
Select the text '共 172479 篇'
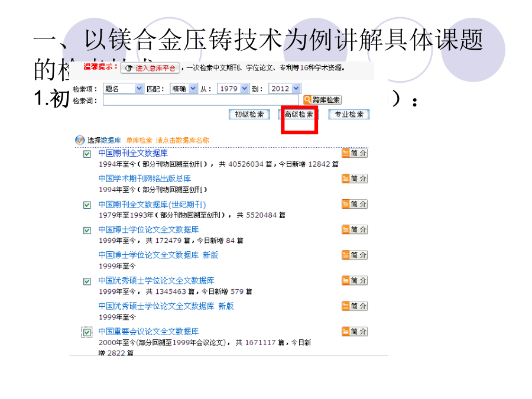point(168,241)
